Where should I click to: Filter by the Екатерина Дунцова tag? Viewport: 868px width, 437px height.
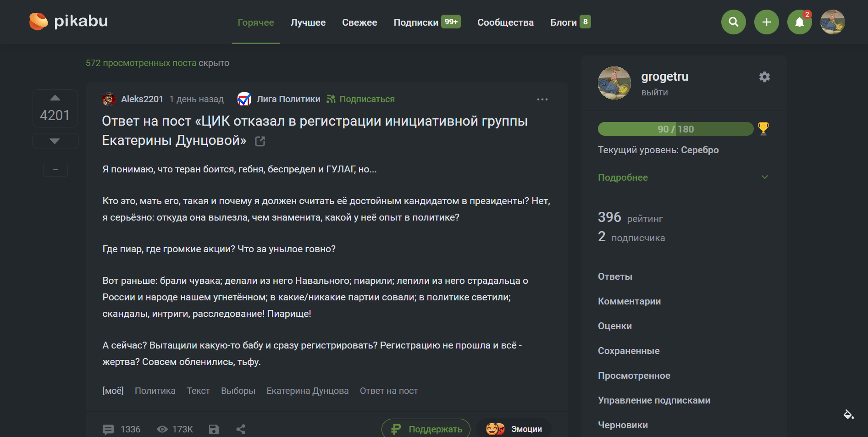(308, 391)
